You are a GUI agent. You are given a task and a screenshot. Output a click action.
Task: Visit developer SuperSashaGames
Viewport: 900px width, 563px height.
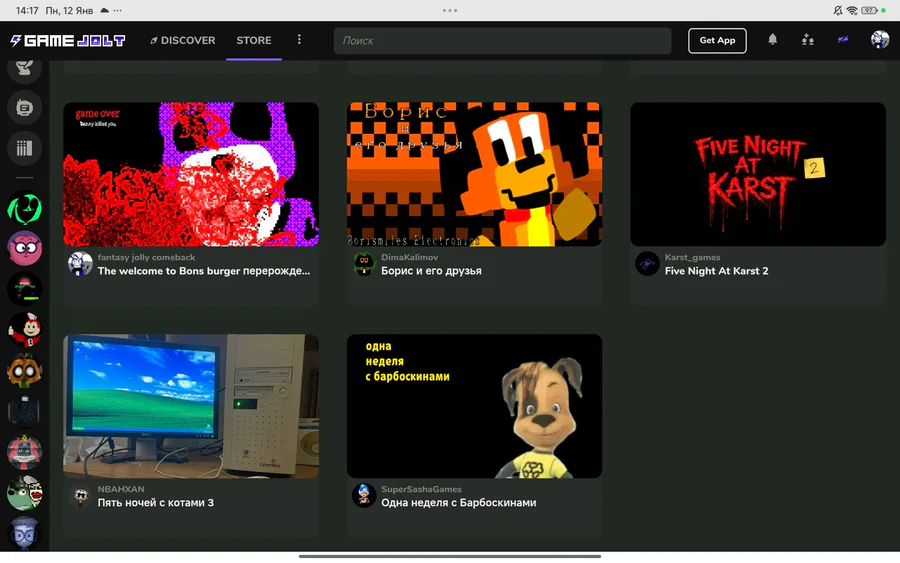click(421, 490)
